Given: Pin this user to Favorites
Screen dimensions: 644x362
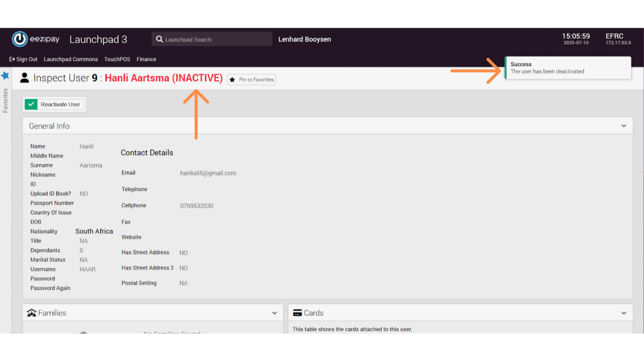Looking at the screenshot, I should (251, 80).
